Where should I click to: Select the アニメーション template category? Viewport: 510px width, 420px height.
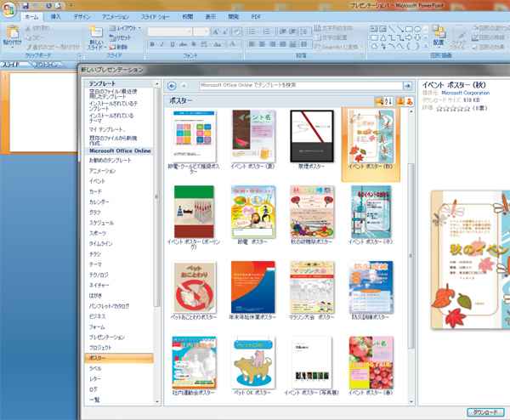coord(102,171)
